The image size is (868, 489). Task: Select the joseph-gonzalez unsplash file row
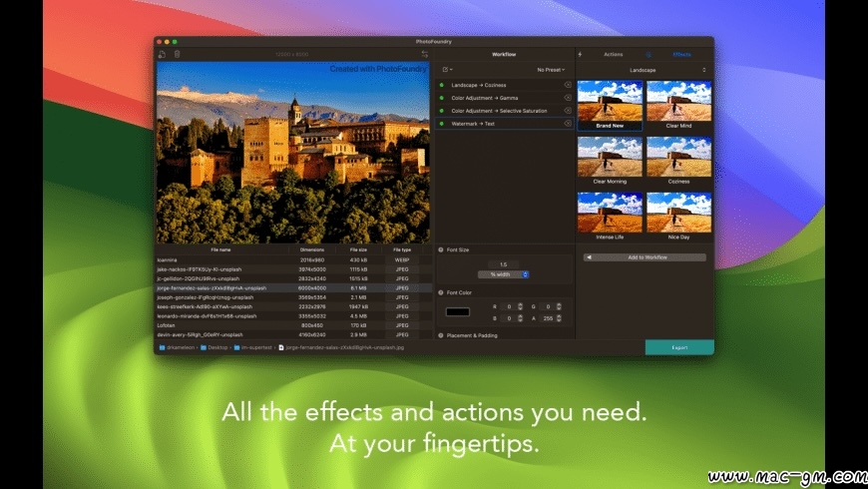293,297
